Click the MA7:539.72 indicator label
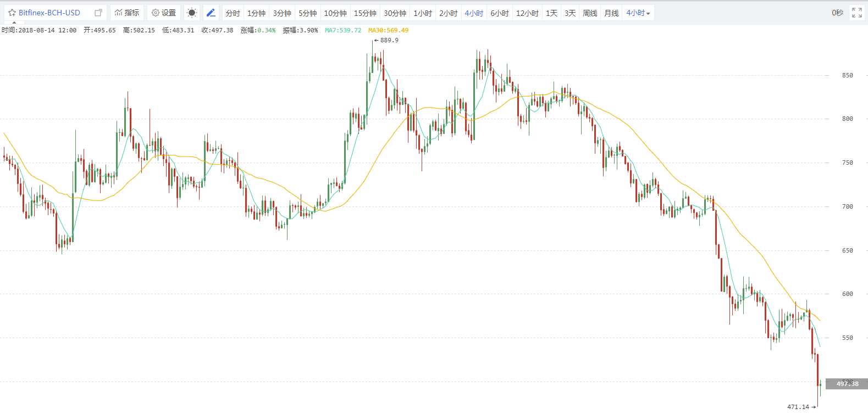Viewport: 868px width, 414px height. coord(343,30)
